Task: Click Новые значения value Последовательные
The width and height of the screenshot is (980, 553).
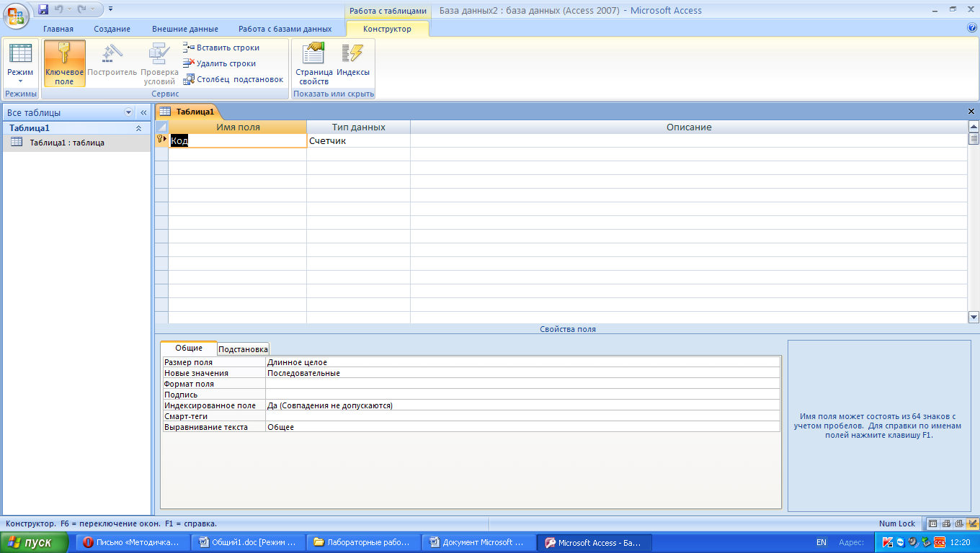Action: (522, 373)
